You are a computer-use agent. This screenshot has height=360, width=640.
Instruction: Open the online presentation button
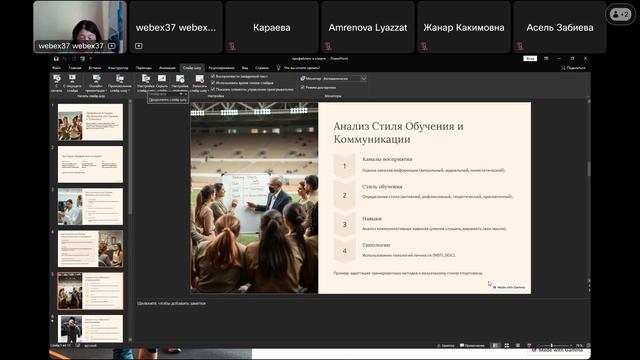point(96,83)
